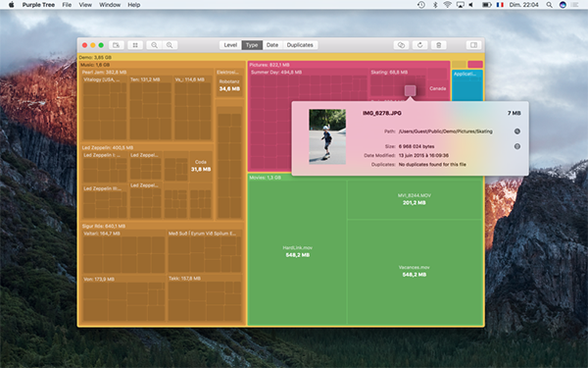Click the Ten: 131,2 MB label
Screen dimensions: 588x368
[x=145, y=79]
